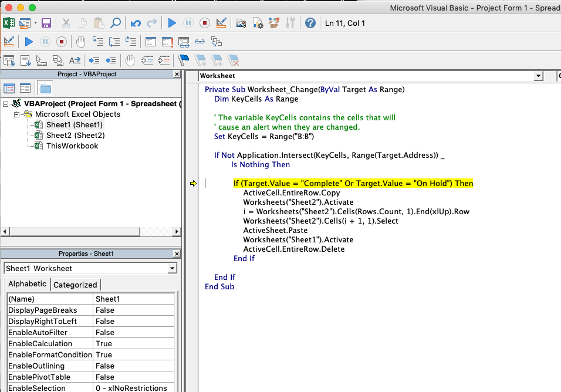561x392 pixels.
Task: Open the Worksheet object dropdown above the code
Action: 538,76
